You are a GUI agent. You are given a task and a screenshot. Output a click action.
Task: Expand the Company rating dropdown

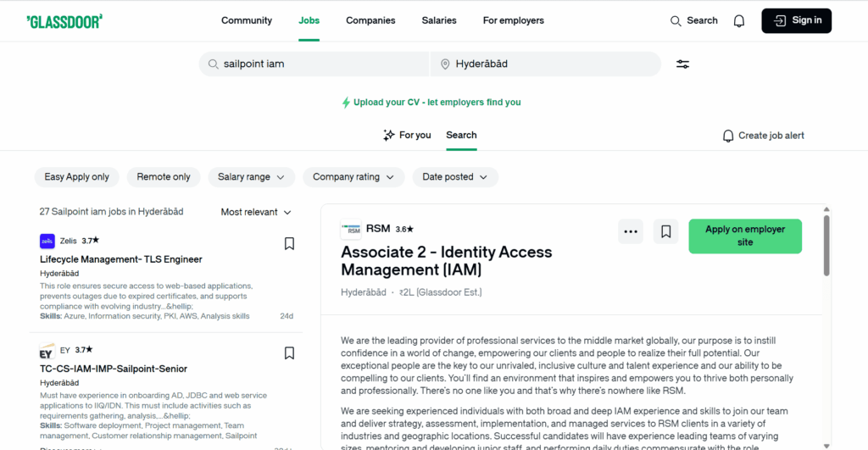(353, 177)
